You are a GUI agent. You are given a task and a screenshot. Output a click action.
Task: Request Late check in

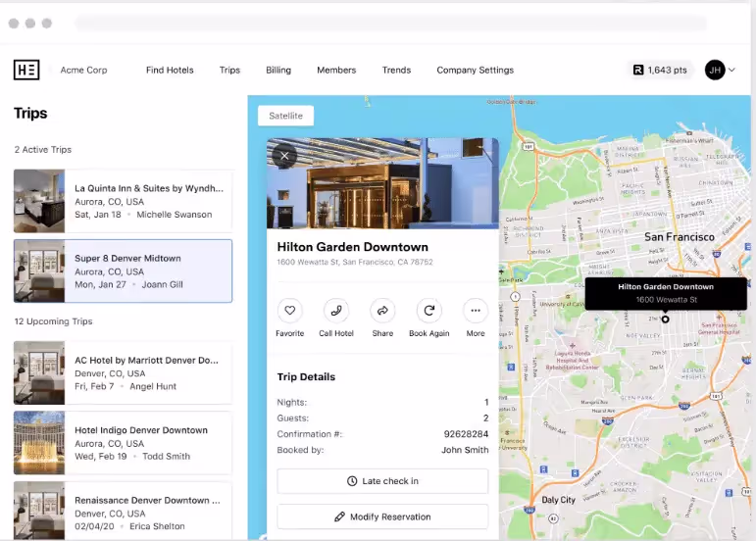tap(382, 481)
